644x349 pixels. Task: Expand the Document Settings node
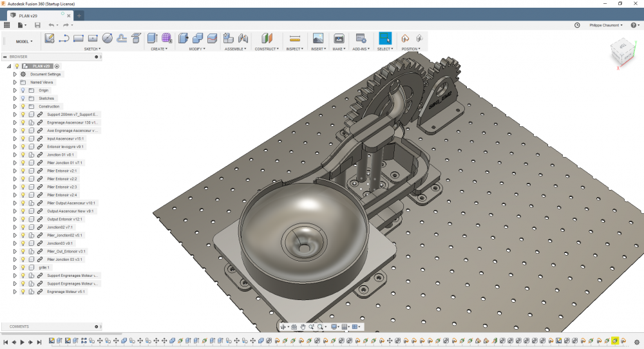click(15, 74)
